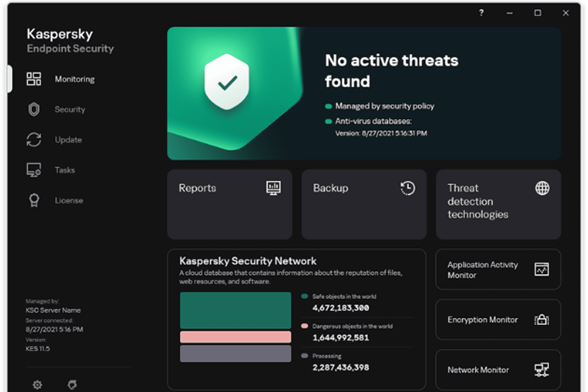Click the Backup clock icon
The height and width of the screenshot is (392, 588).
coord(408,188)
